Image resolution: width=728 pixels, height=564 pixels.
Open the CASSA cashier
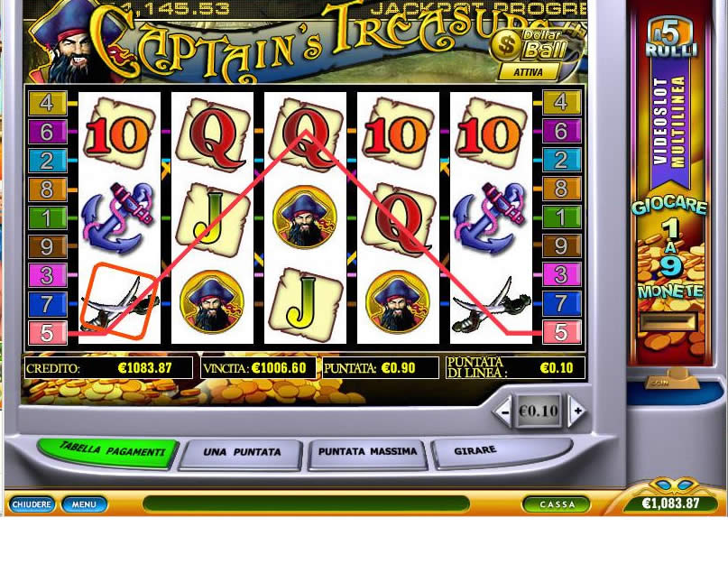tap(557, 504)
